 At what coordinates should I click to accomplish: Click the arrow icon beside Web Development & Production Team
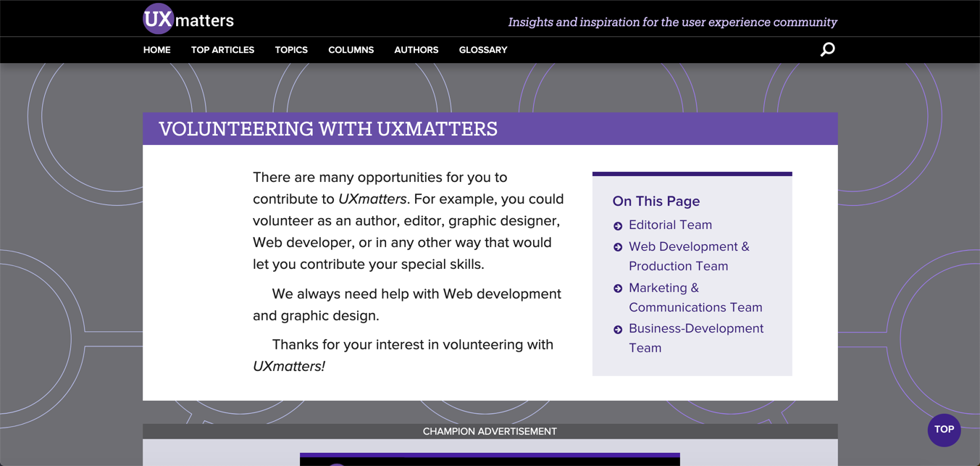click(618, 247)
